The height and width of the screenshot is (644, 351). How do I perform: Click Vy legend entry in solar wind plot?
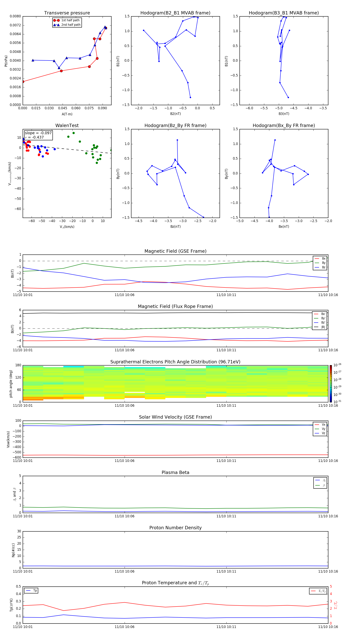pos(320,429)
